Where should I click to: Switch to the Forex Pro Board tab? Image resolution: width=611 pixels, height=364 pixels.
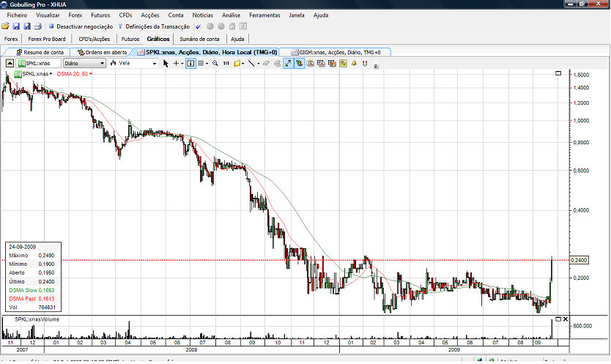[47, 39]
